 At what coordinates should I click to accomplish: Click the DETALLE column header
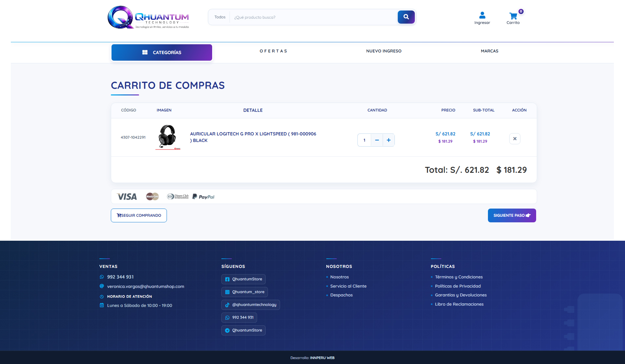click(x=253, y=111)
